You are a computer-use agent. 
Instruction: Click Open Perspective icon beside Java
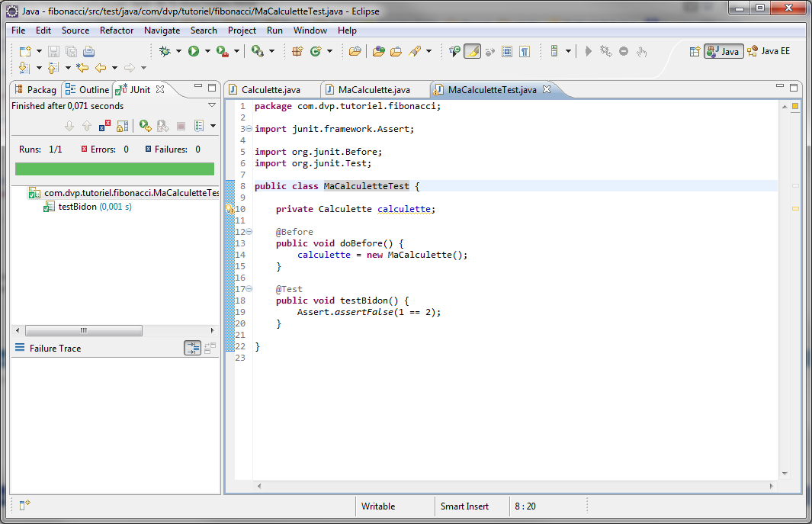695,51
